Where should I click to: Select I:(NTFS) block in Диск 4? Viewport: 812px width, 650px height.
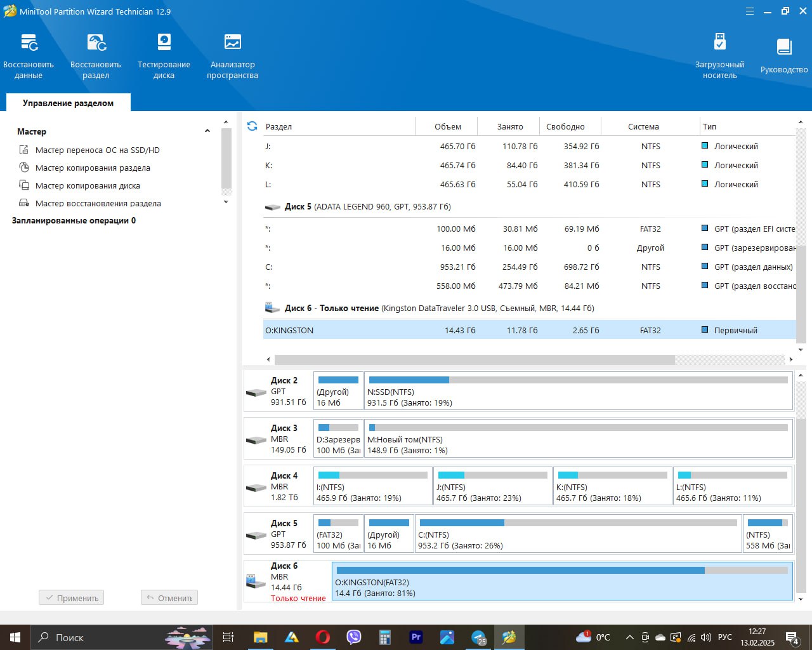click(x=373, y=486)
